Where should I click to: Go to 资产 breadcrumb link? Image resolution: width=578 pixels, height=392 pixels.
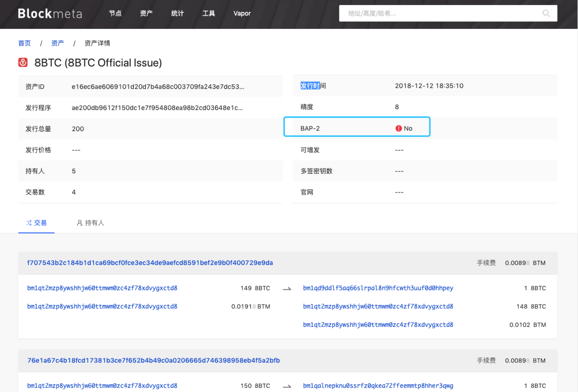[x=58, y=43]
